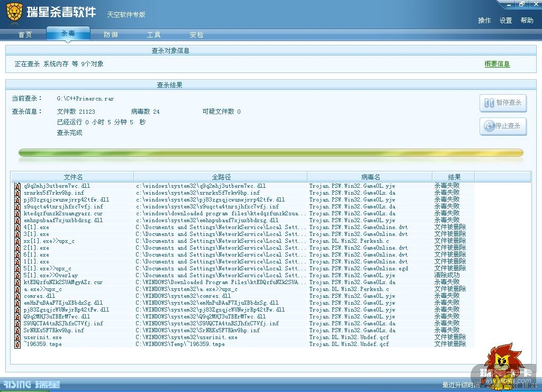542x392 pixels.
Task: Click the virus icon beside ktedqzfunzk2suamgyazz.cur
Action: 17,214
